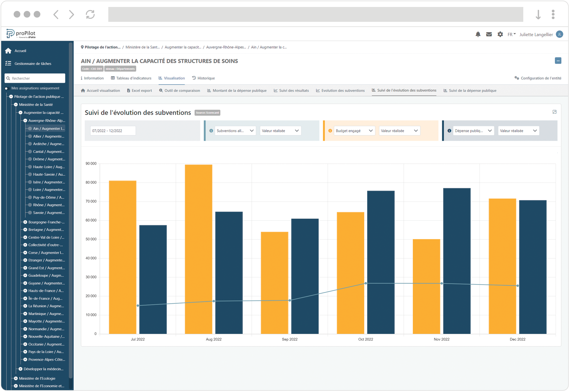Open the Budget engagé dropdown

coord(354,130)
